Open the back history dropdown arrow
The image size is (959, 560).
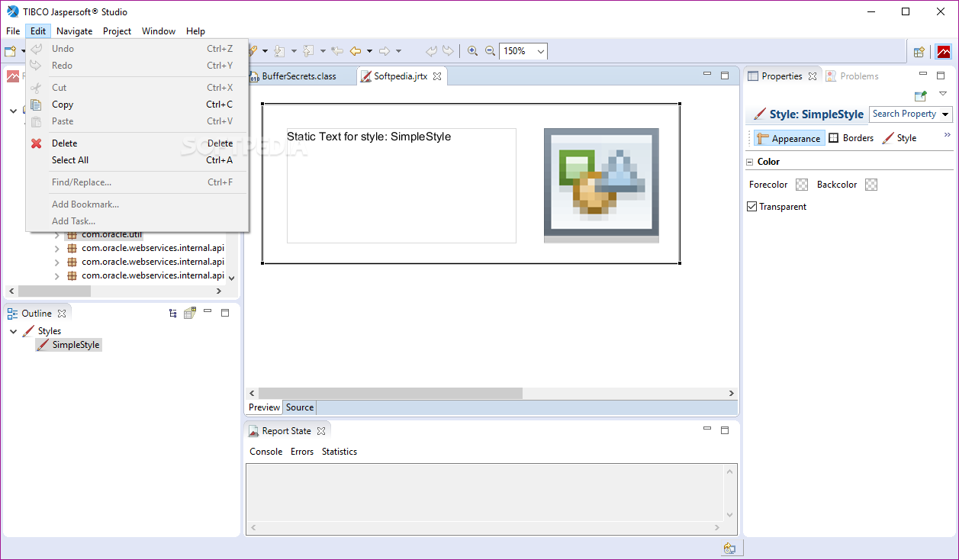[369, 51]
